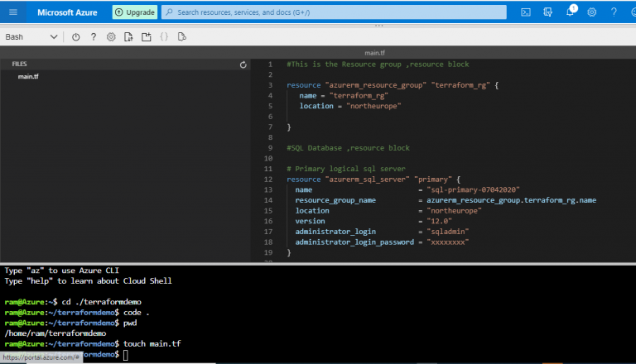The height and width of the screenshot is (364, 636).
Task: Restart Cloud Shell with power icon
Action: (x=76, y=37)
